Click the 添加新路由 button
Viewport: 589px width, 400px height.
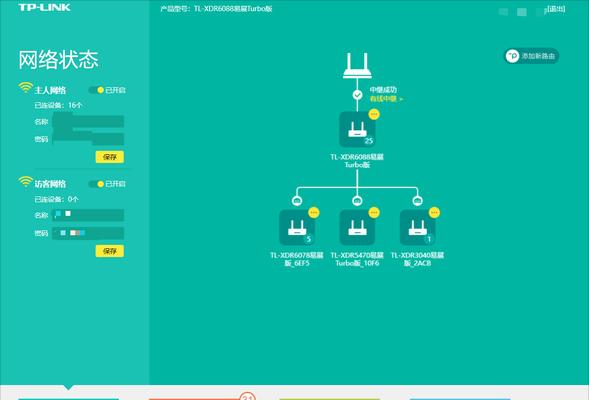[x=531, y=56]
